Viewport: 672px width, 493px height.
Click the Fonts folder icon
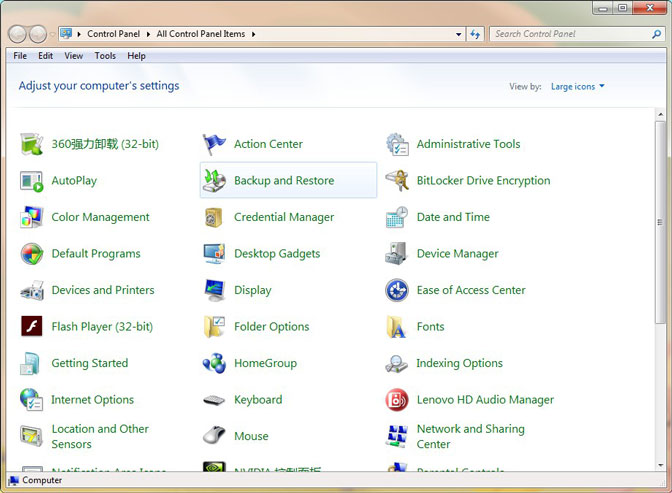click(x=397, y=327)
